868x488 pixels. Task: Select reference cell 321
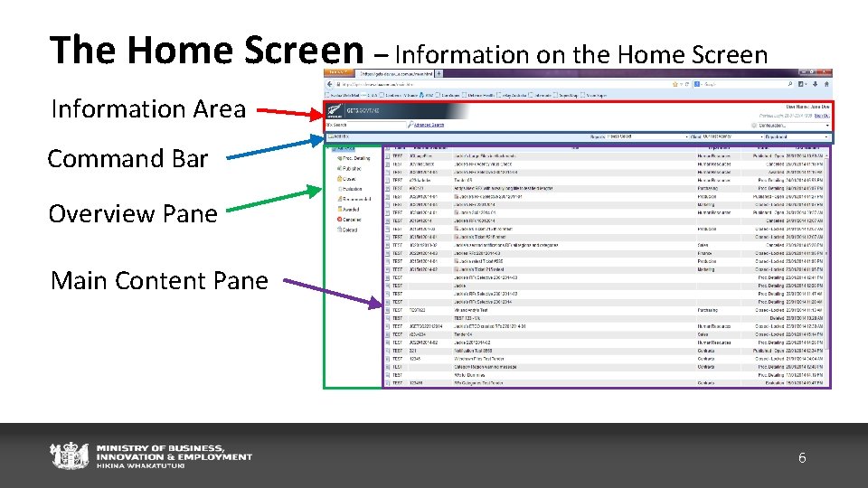click(412, 351)
